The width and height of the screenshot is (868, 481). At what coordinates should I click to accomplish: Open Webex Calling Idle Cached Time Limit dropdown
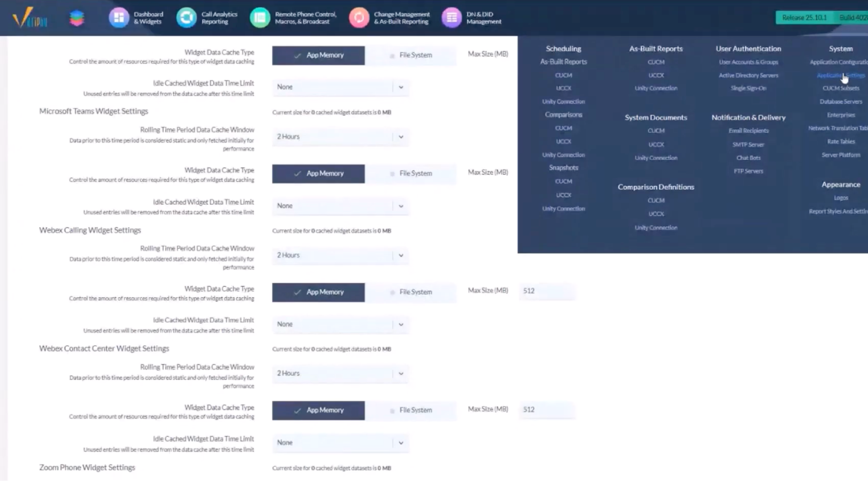coord(340,324)
